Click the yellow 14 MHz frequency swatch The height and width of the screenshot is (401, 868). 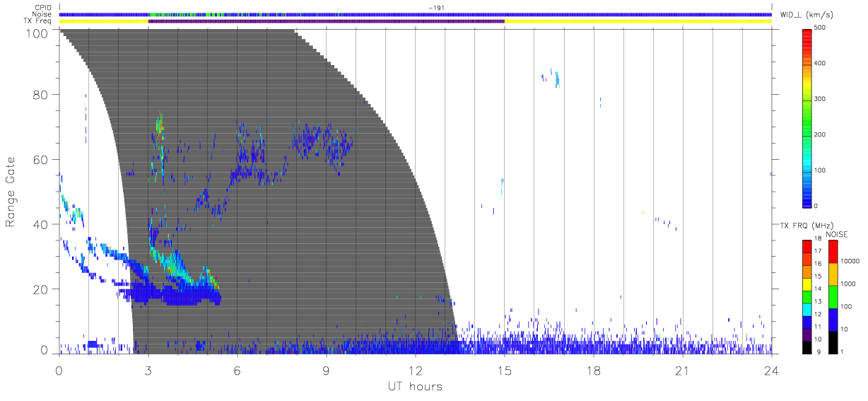(807, 284)
